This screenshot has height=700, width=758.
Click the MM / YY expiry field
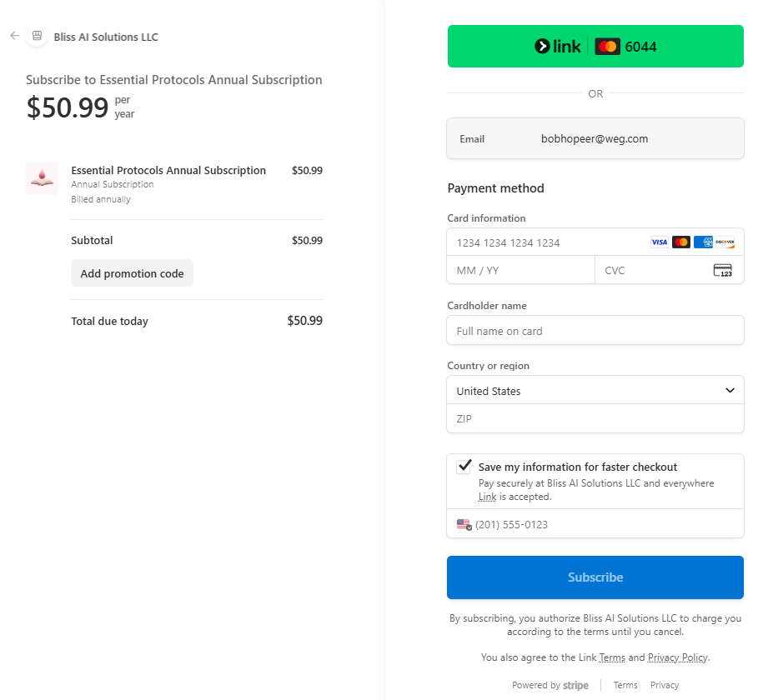(520, 270)
